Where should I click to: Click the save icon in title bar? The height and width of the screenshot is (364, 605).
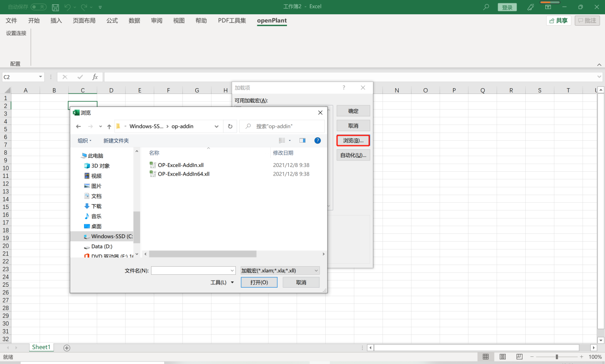coord(55,7)
